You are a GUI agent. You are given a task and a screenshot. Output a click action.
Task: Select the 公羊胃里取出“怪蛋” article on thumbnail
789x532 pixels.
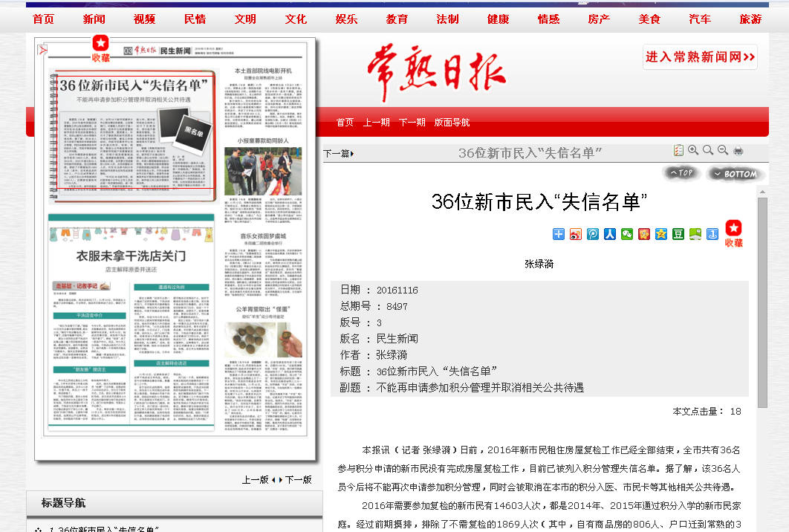click(263, 367)
